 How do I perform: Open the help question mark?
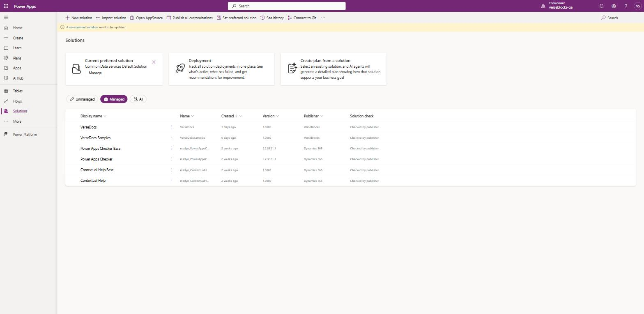point(626,6)
